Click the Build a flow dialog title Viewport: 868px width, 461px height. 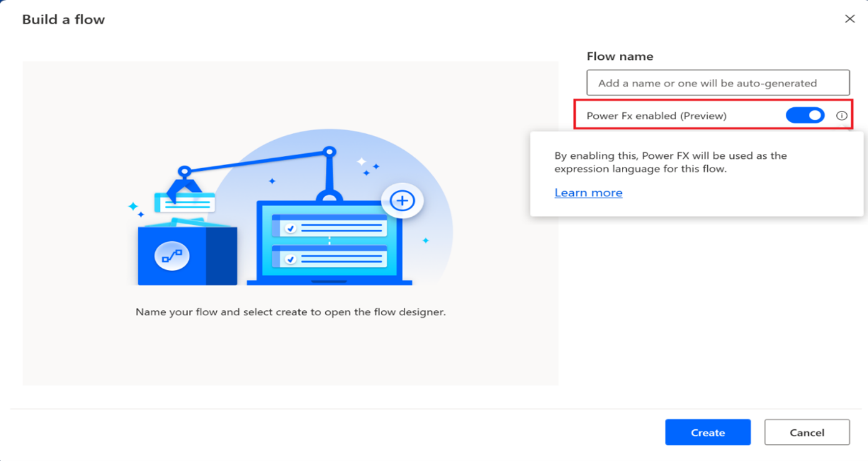coord(63,19)
